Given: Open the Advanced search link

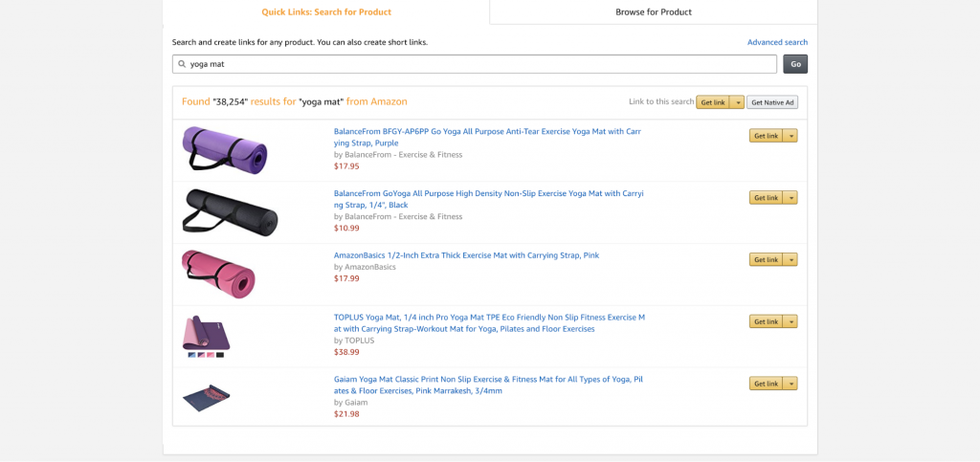Looking at the screenshot, I should coord(777,42).
